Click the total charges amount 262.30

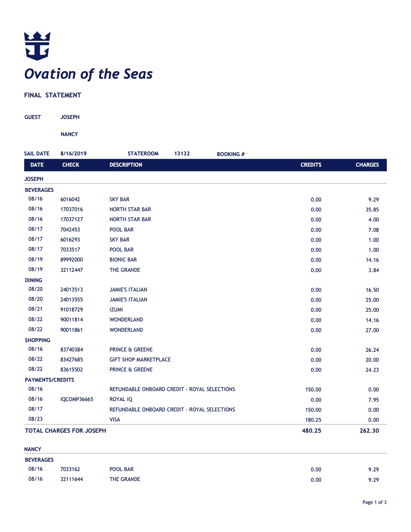(369, 430)
